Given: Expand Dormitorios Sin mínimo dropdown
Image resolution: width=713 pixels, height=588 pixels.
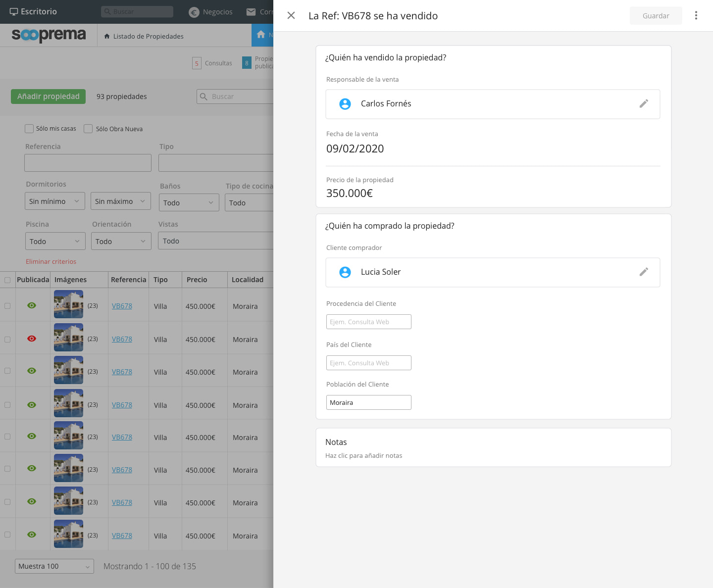Looking at the screenshot, I should (x=54, y=201).
